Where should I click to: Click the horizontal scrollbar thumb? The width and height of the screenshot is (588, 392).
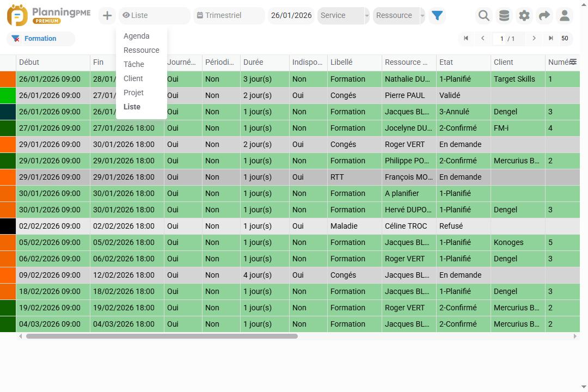coord(162,336)
